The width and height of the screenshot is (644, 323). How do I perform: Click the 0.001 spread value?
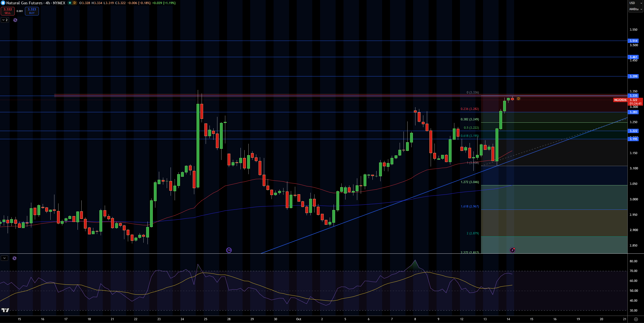(x=20, y=11)
